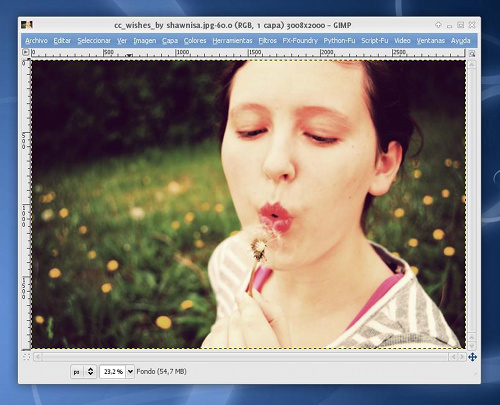Open the Video menu

click(x=402, y=41)
